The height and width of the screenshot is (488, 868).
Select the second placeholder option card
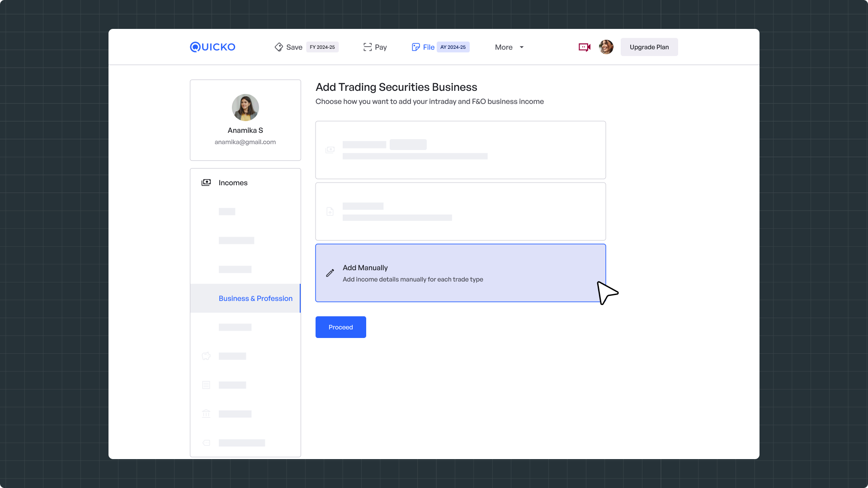[x=460, y=211]
